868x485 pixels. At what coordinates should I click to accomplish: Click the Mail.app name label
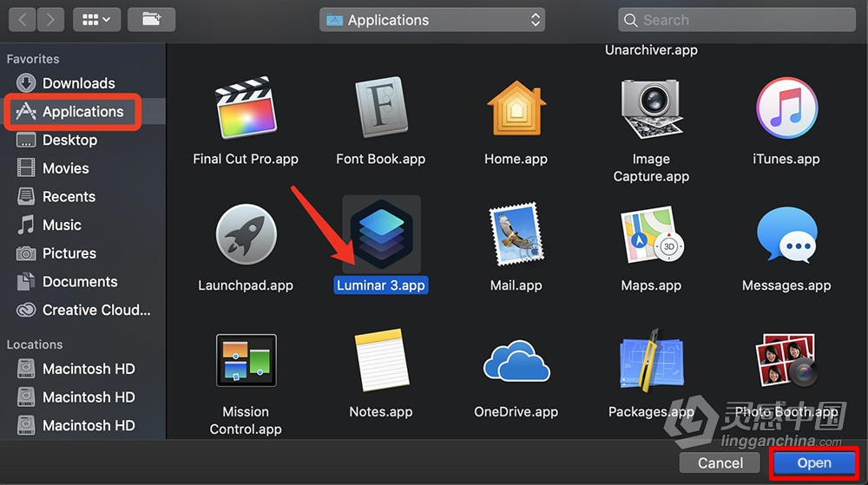tap(516, 285)
